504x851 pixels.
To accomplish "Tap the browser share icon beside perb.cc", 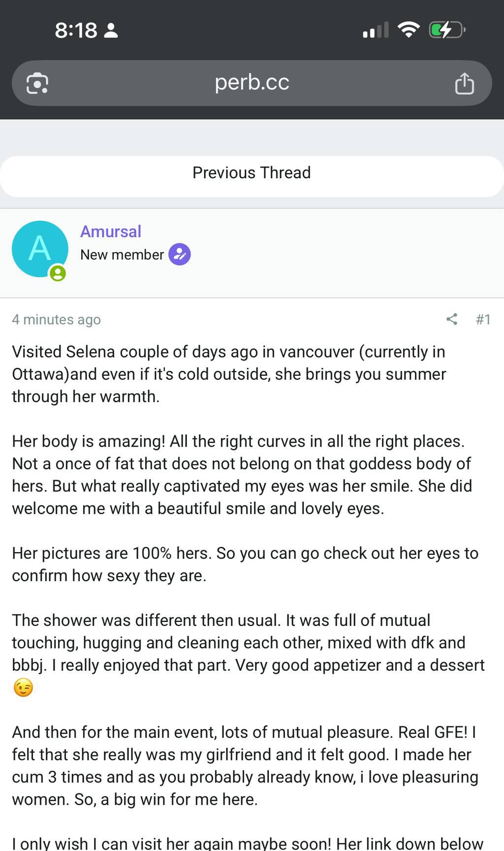I will (x=464, y=83).
